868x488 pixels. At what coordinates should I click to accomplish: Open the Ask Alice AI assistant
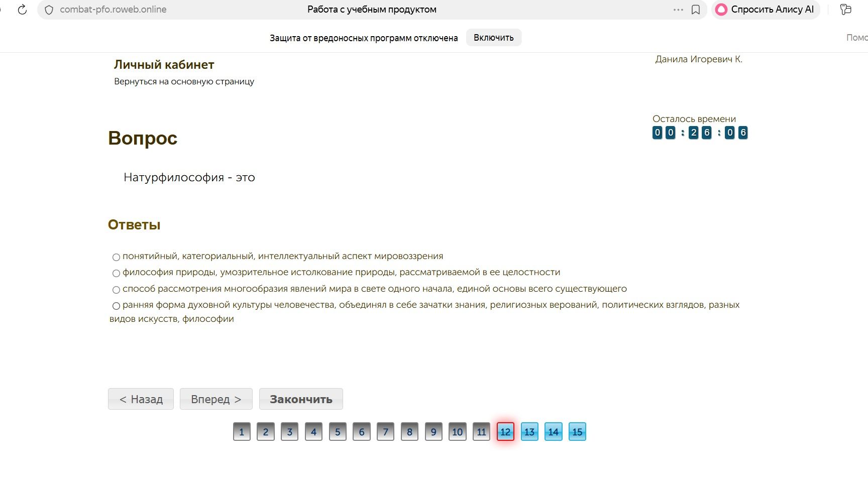click(765, 10)
